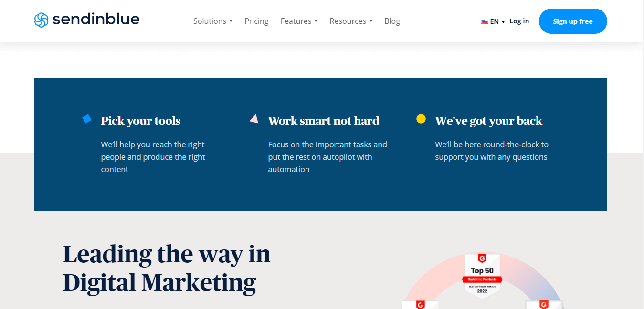
Task: Open the Resources dropdown
Action: 351,21
